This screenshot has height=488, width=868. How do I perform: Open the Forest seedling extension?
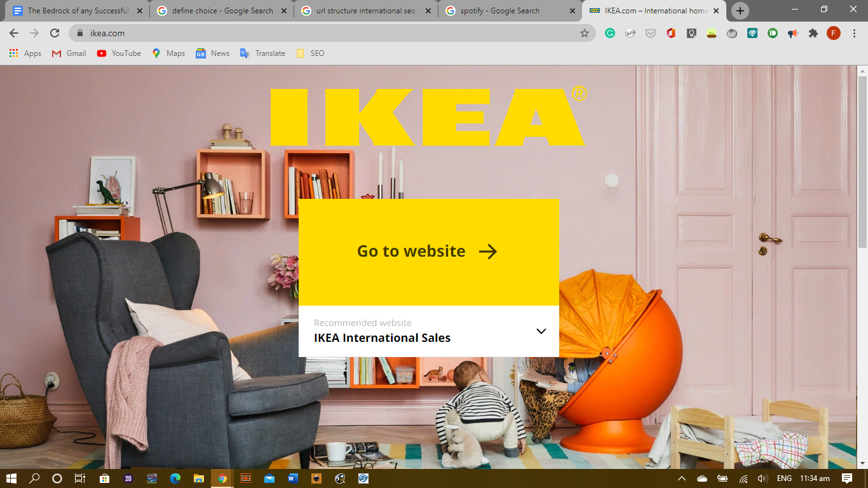[712, 33]
